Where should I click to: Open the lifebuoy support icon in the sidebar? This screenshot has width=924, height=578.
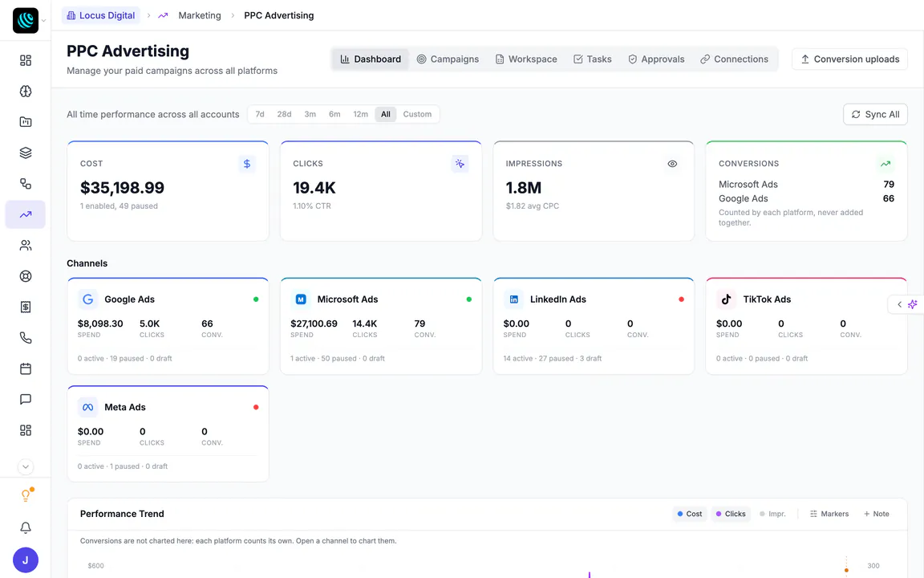point(26,276)
